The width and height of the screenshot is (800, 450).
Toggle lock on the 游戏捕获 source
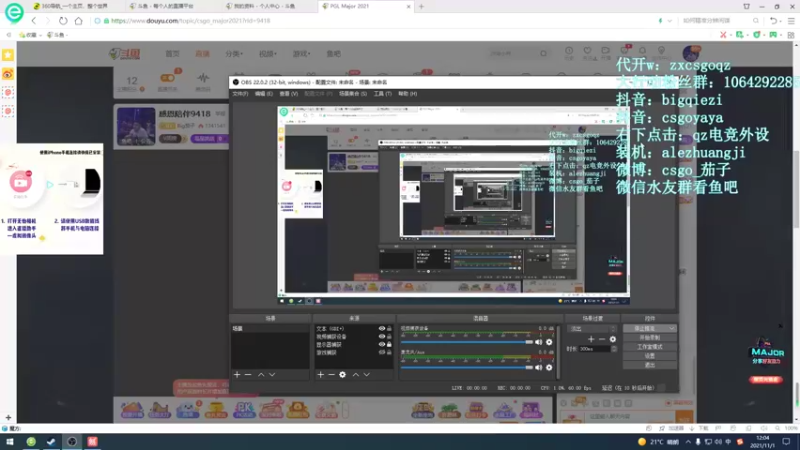pos(389,352)
